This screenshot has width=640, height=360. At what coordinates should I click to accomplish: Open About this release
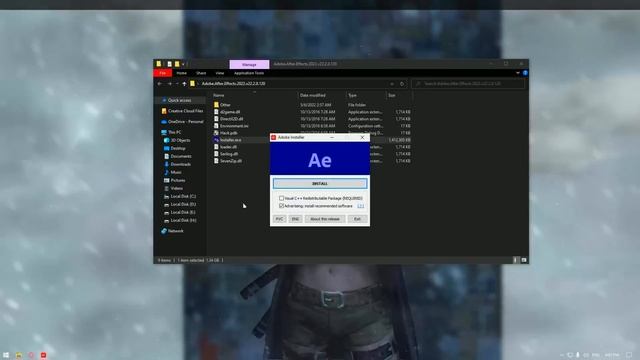click(325, 219)
